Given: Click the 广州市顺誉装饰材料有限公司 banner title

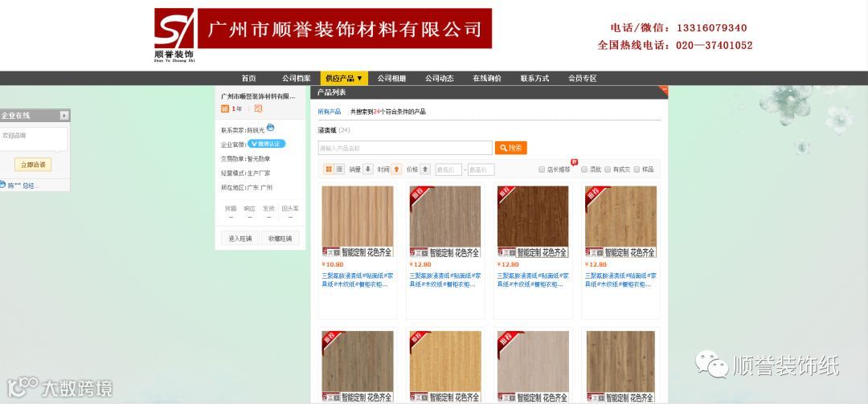Looking at the screenshot, I should (x=344, y=28).
